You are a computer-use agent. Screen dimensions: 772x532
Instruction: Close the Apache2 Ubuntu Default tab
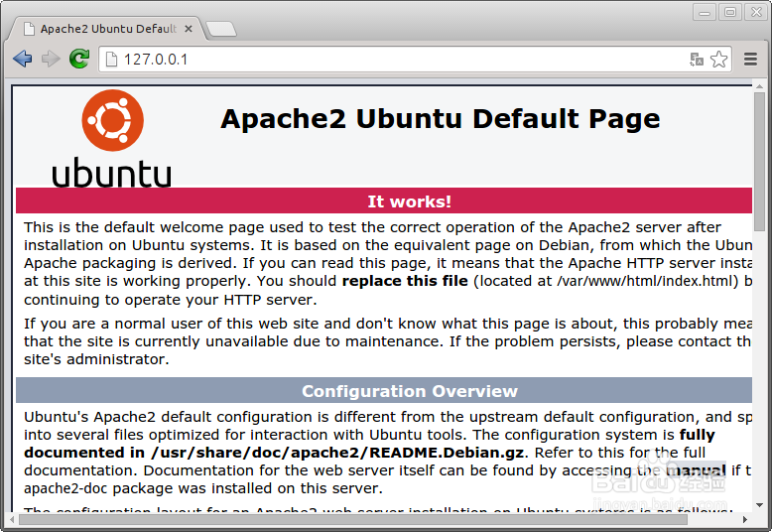(x=189, y=29)
